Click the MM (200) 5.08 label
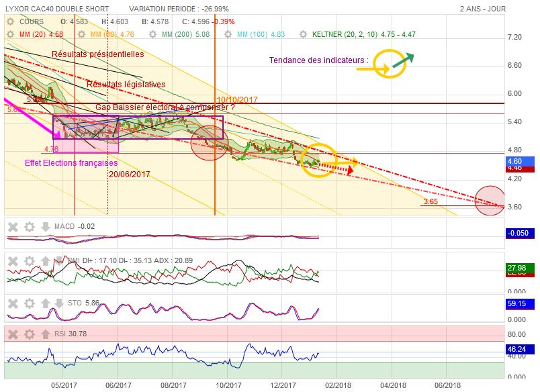 (185, 34)
